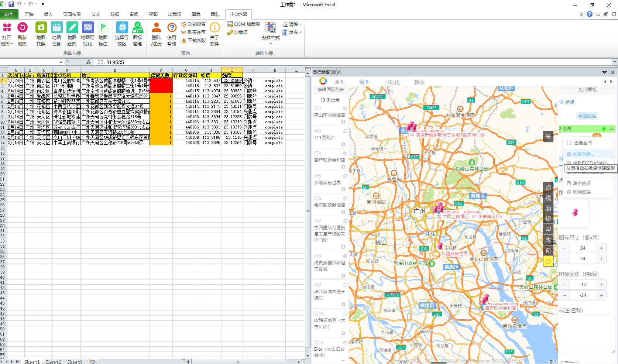Switch to the 地图 pane tab
Viewport: 618px width, 364px height.
tap(339, 82)
